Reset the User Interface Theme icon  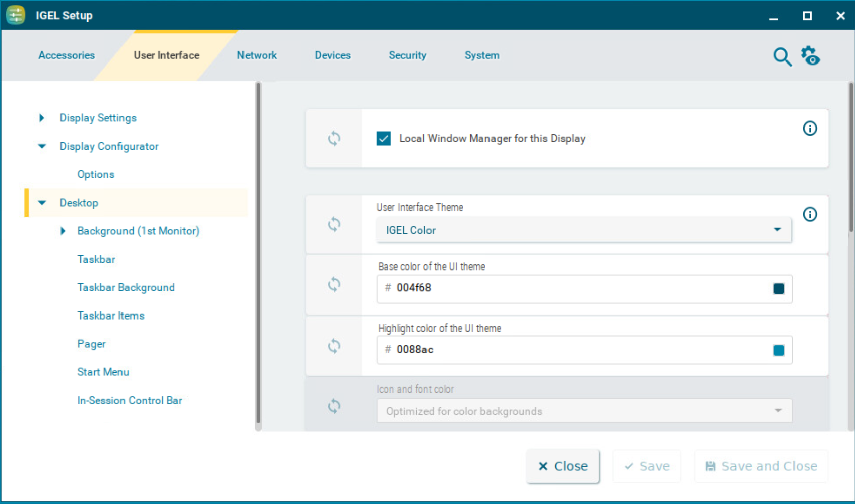[334, 224]
